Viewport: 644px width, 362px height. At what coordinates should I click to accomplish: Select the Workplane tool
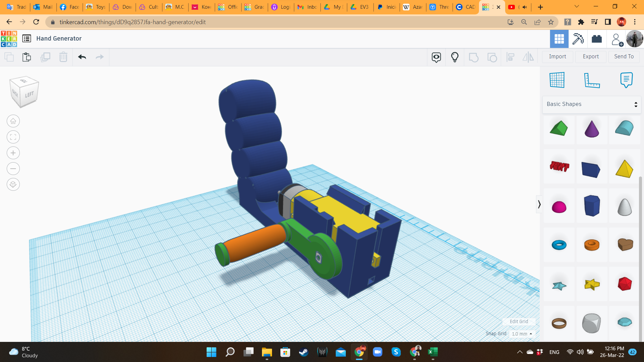557,80
